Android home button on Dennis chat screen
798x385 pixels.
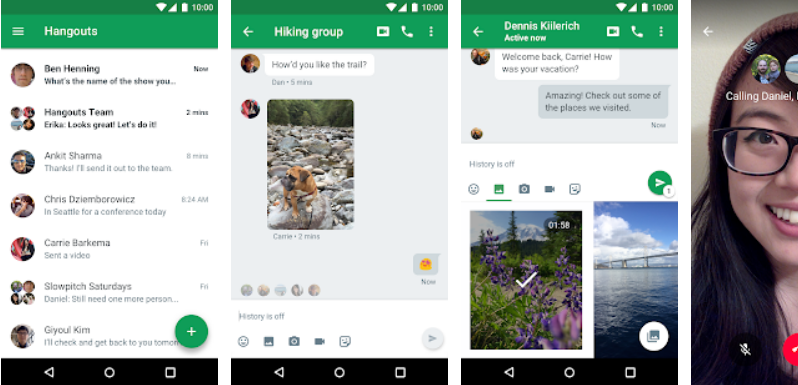pyautogui.click(x=569, y=372)
